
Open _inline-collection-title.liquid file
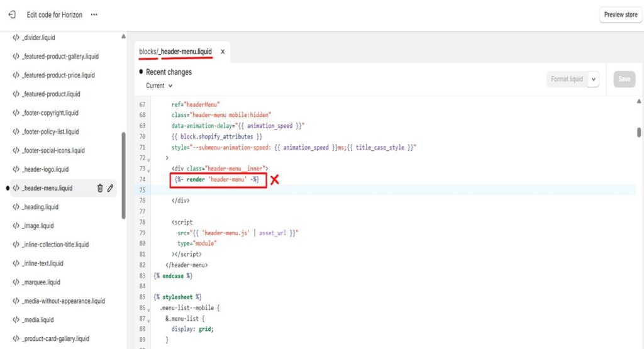55,245
